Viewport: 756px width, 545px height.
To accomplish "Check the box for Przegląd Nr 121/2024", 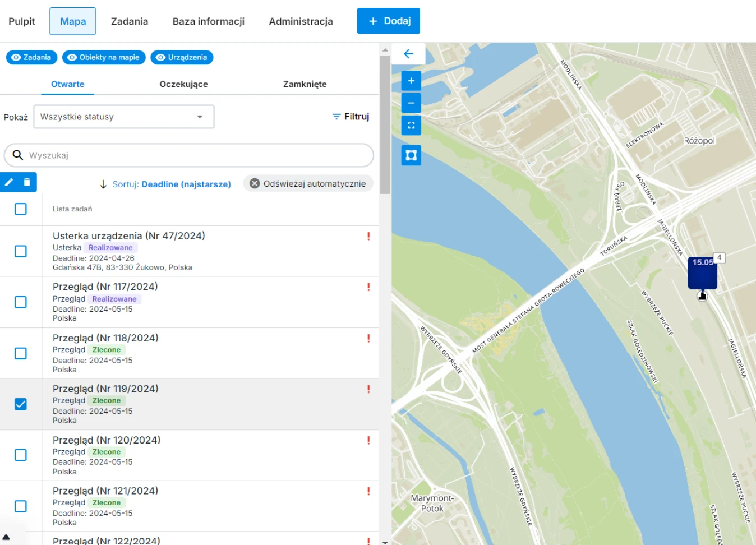I will point(21,506).
